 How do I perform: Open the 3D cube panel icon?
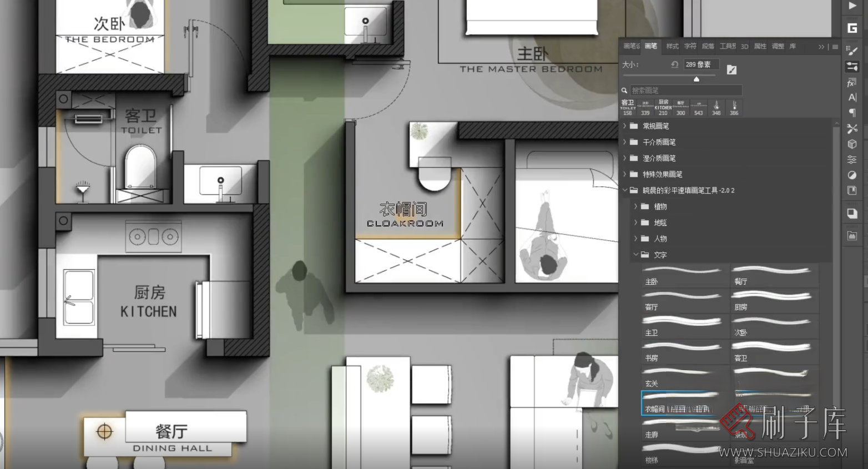[x=852, y=144]
